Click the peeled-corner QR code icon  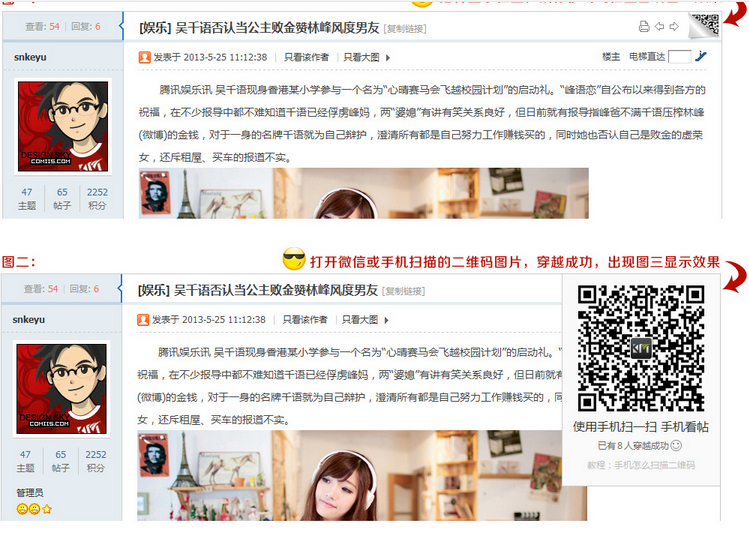point(704,25)
